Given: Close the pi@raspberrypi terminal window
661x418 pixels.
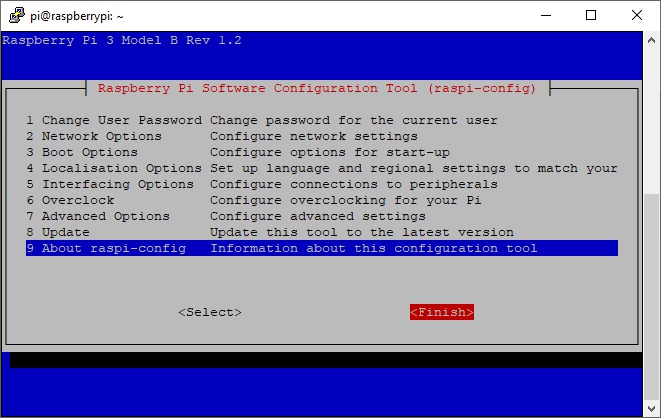Looking at the screenshot, I should pyautogui.click(x=637, y=15).
